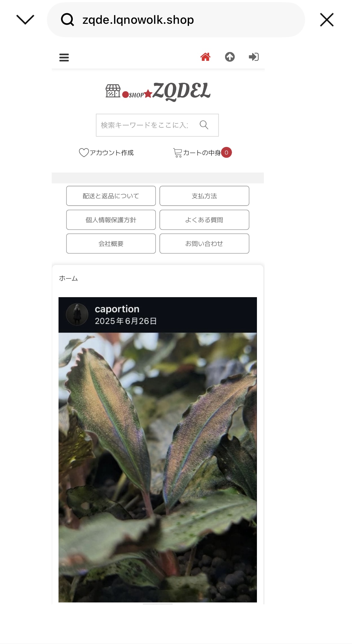Viewport: 352px width, 644px height.
Task: Click the heart icon by アカウント作成
Action: pos(84,153)
